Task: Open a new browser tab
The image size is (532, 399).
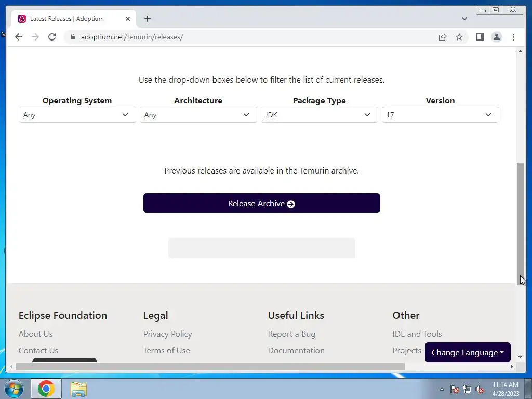Action: pyautogui.click(x=147, y=19)
